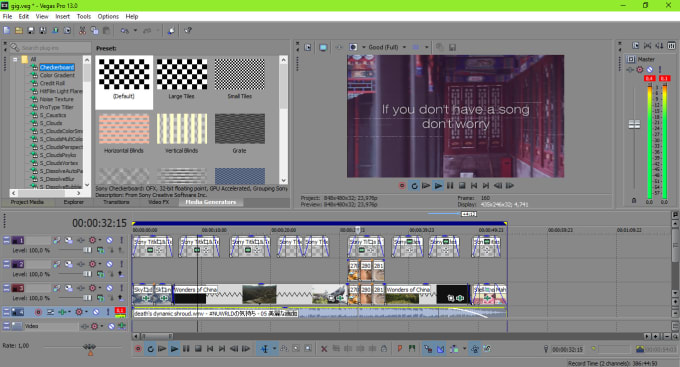
Task: Adjust the playback Rate slider
Action: [90, 347]
